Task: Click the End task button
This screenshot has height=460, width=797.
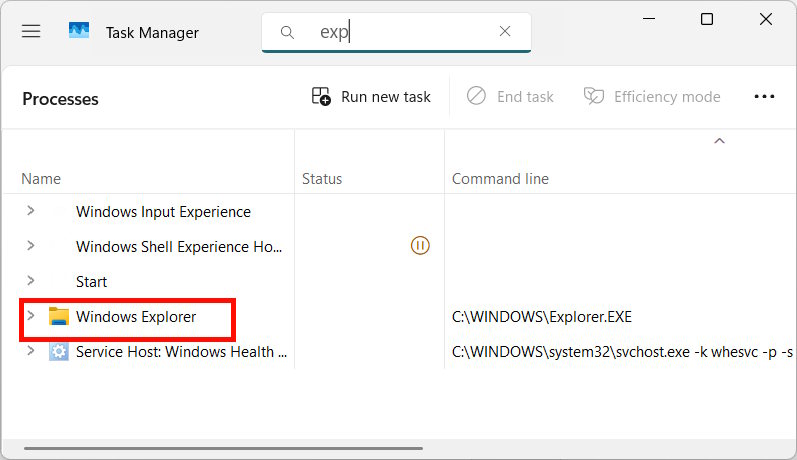Action: (510, 97)
